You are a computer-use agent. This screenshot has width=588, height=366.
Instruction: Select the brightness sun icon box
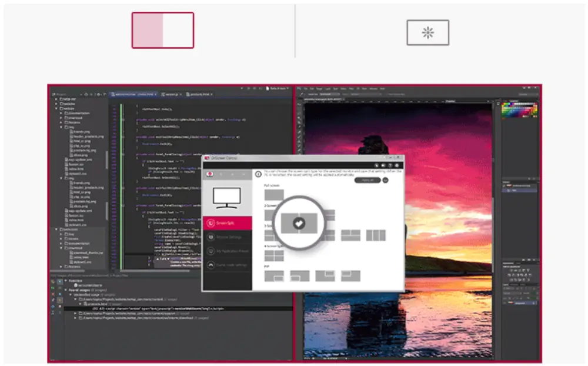tap(428, 33)
